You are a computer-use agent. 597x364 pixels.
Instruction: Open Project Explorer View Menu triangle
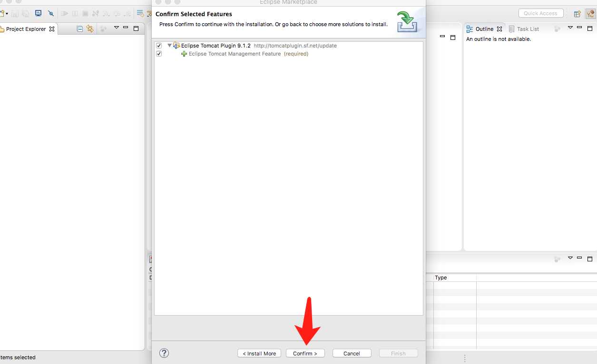coord(116,28)
